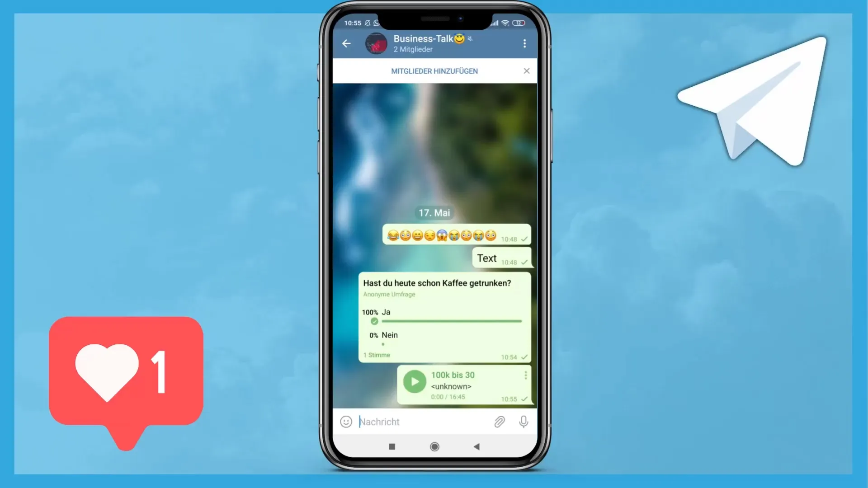This screenshot has width=868, height=488.
Task: Expand the '2 Mitglieder' members list
Action: point(413,49)
